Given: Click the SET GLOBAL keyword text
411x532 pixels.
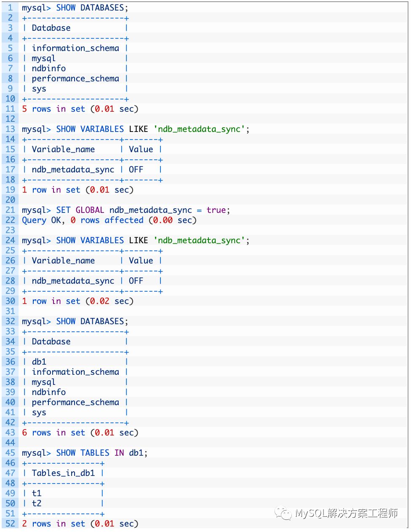Looking at the screenshot, I should tap(80, 210).
